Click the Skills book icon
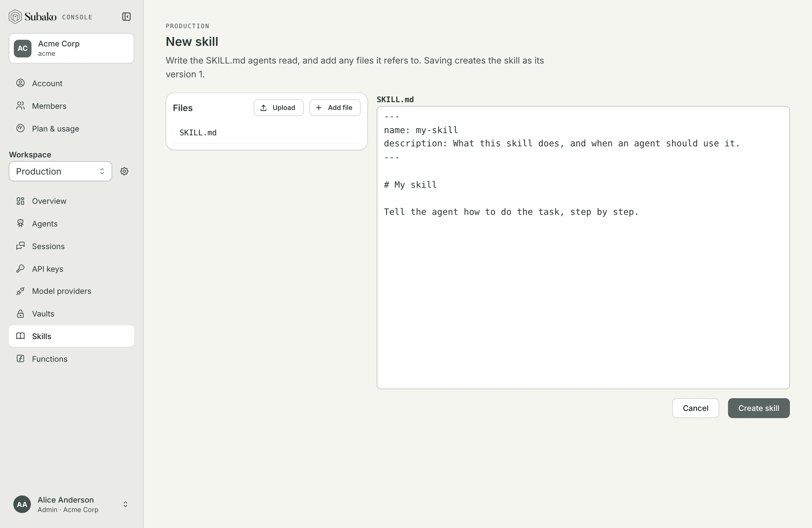 pos(20,336)
